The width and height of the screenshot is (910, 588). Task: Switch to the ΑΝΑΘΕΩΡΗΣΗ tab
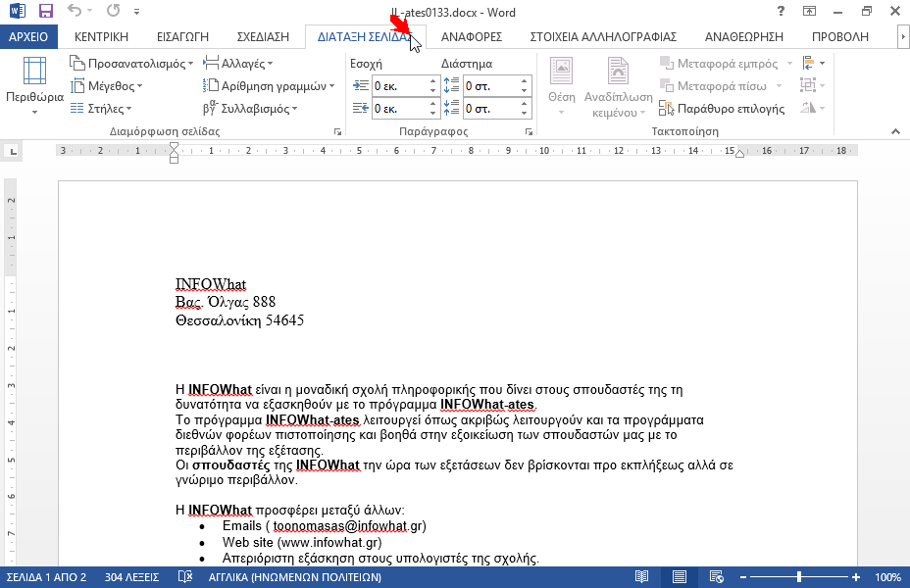click(x=744, y=37)
